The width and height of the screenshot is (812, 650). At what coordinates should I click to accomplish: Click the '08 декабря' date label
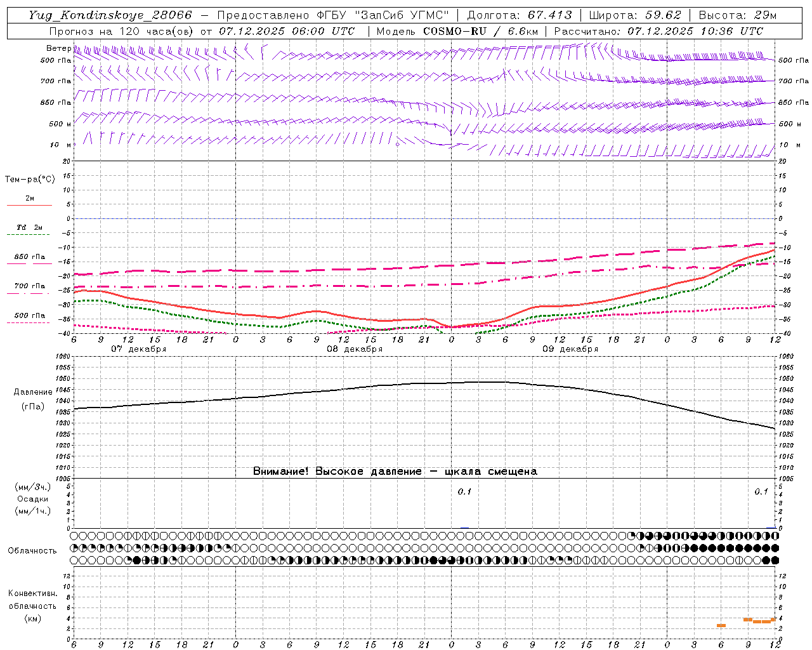click(355, 349)
